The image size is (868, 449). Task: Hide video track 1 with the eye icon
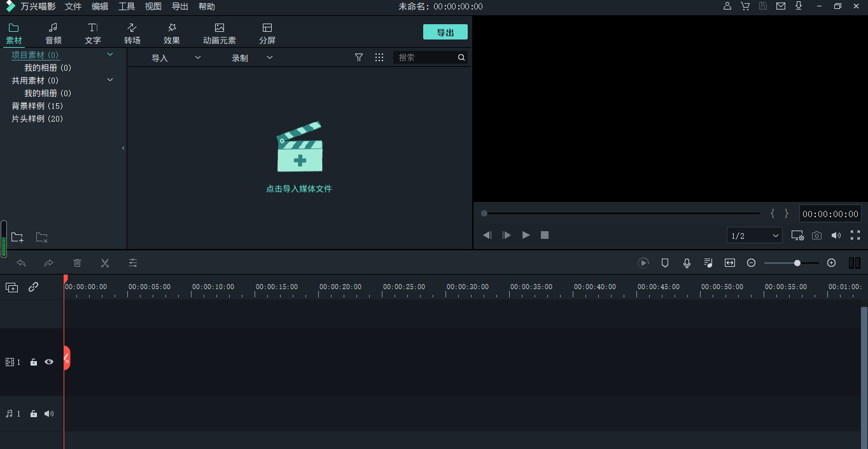(x=49, y=362)
